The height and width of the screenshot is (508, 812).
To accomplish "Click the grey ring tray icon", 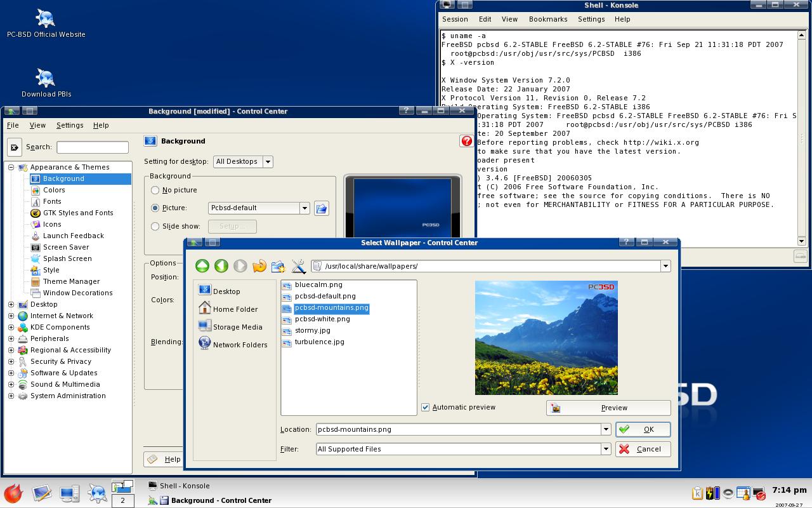I will pos(728,493).
